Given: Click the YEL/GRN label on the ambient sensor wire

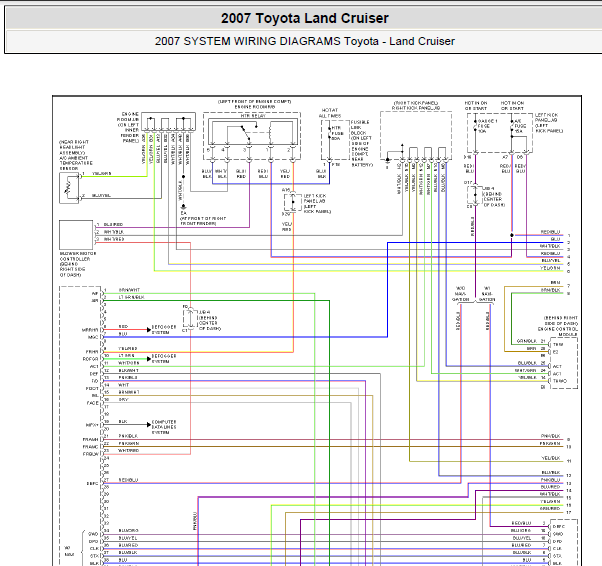Looking at the screenshot, I should (102, 174).
